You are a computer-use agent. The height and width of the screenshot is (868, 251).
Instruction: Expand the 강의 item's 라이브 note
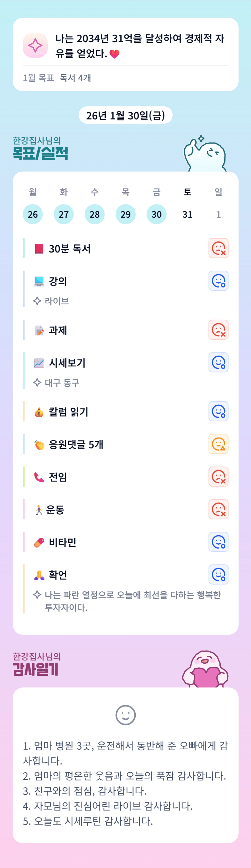click(x=56, y=301)
